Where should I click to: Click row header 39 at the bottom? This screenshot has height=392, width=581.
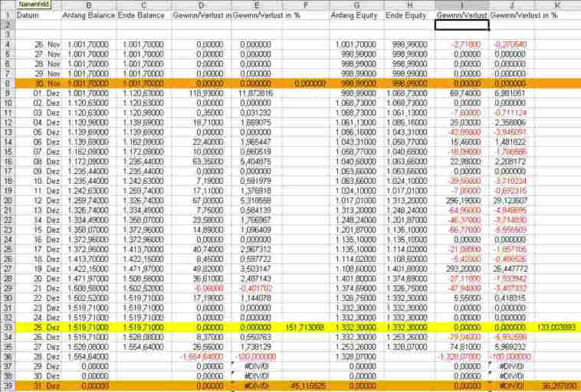tap(6, 385)
